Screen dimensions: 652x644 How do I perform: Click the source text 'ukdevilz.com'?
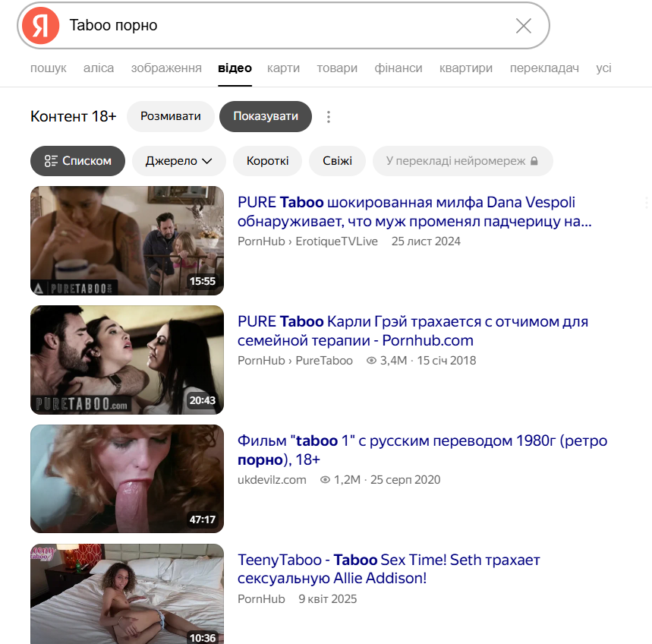pyautogui.click(x=272, y=480)
